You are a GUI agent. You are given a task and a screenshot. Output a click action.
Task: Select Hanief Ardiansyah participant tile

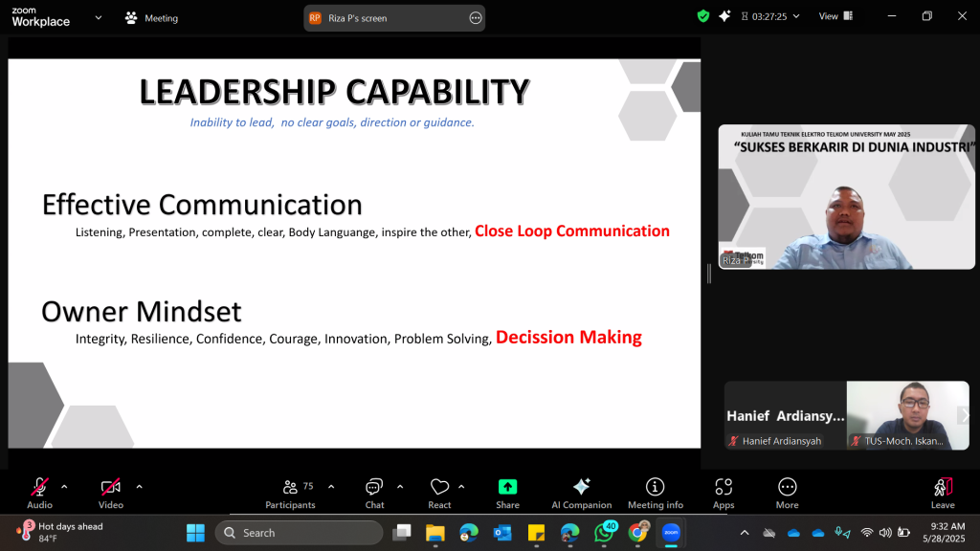coord(785,415)
